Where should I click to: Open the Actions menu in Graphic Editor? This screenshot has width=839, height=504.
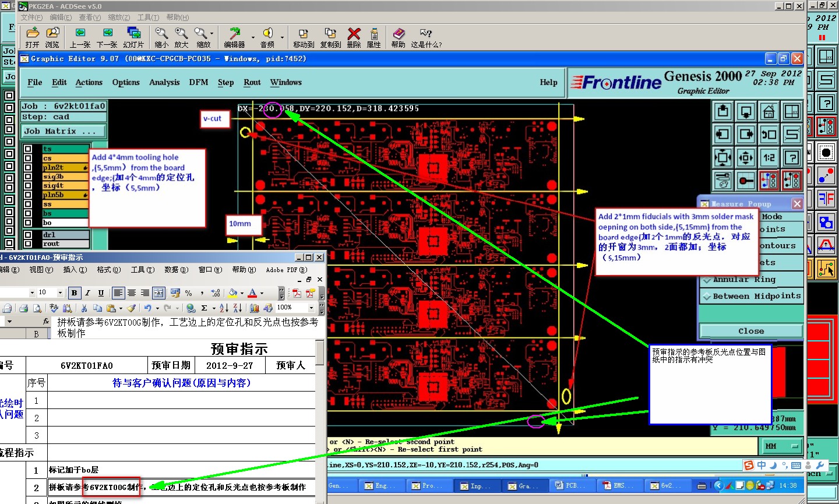coord(89,82)
